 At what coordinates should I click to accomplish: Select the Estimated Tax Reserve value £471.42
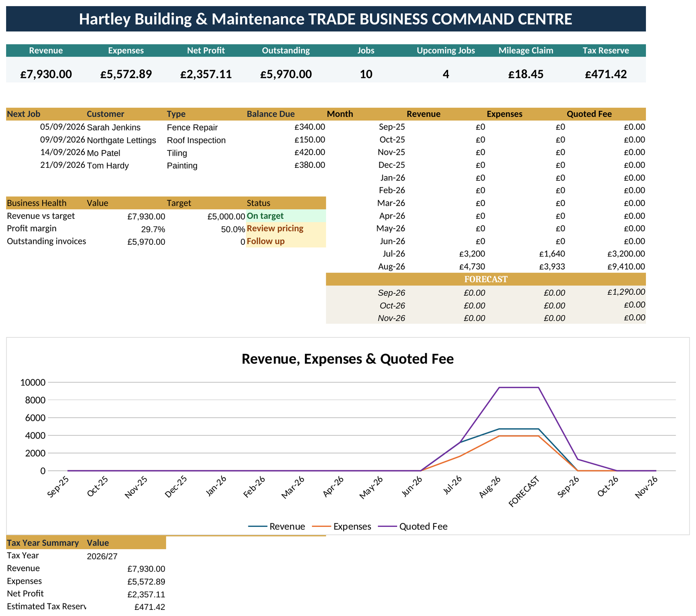[150, 607]
